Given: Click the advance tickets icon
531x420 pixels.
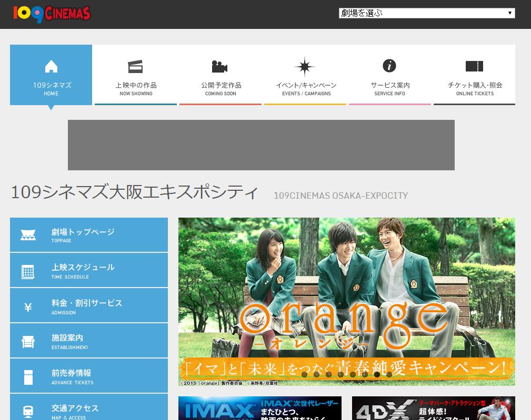Looking at the screenshot, I should tap(28, 377).
